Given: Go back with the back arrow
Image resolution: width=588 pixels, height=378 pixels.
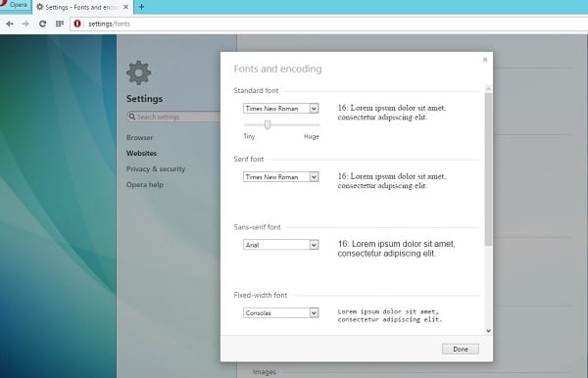Looking at the screenshot, I should tap(10, 24).
